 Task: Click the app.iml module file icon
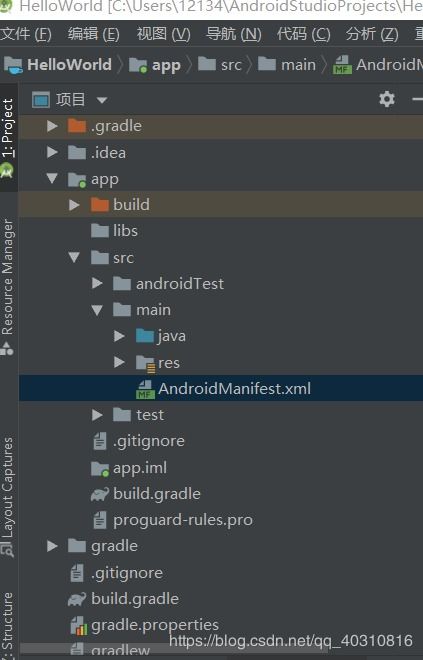coord(100,468)
